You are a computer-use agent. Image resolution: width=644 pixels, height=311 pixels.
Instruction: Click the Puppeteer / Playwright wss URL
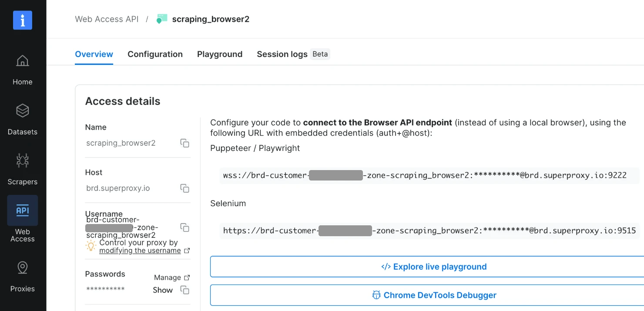425,176
